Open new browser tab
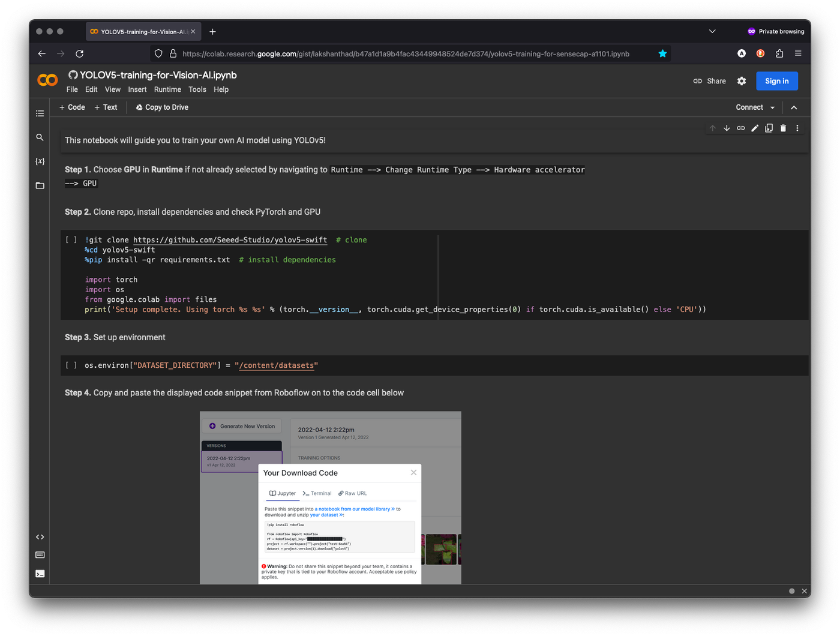Image resolution: width=840 pixels, height=636 pixels. [212, 32]
